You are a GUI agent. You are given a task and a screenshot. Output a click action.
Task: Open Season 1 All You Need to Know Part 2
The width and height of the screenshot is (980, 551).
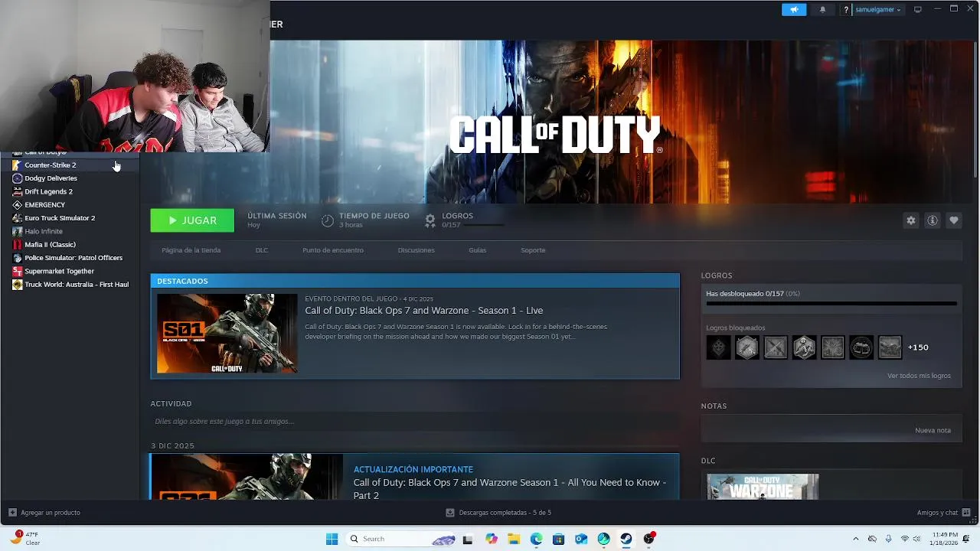[509, 489]
